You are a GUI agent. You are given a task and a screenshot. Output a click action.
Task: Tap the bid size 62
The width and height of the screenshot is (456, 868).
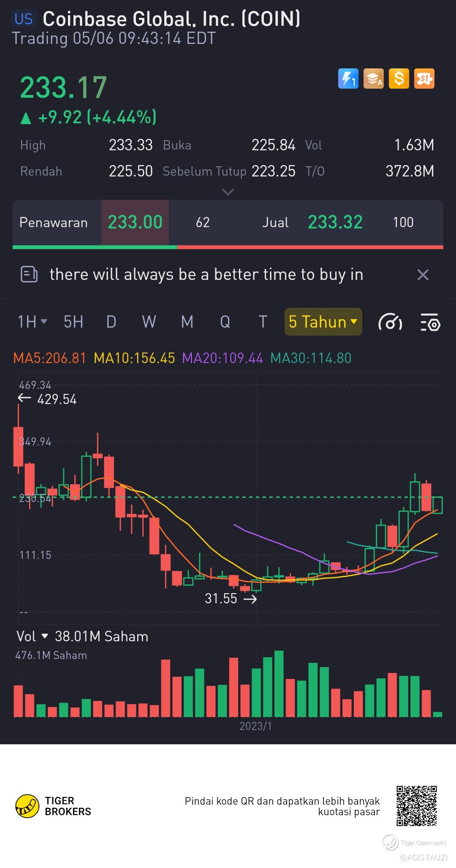pyautogui.click(x=203, y=222)
